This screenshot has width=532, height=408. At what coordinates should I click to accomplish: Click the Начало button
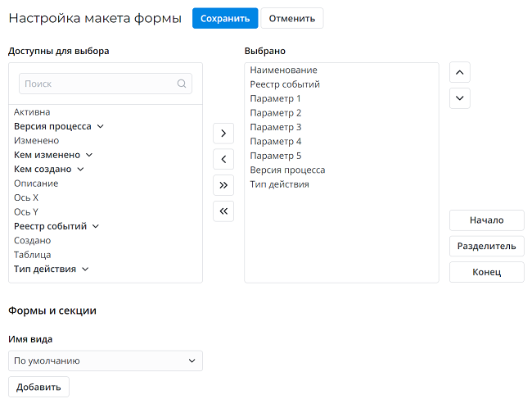coord(486,220)
